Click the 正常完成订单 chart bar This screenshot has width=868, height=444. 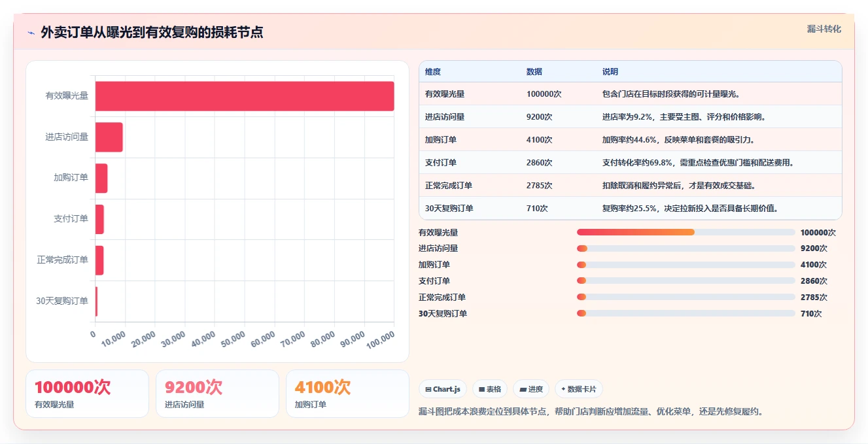[x=99, y=260]
